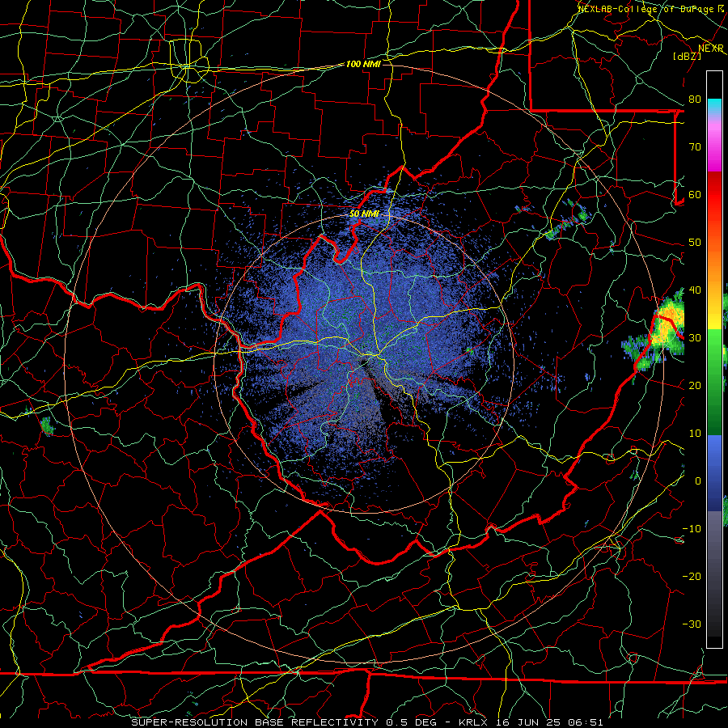Click the KRLX radar site at rings' center

(364, 363)
